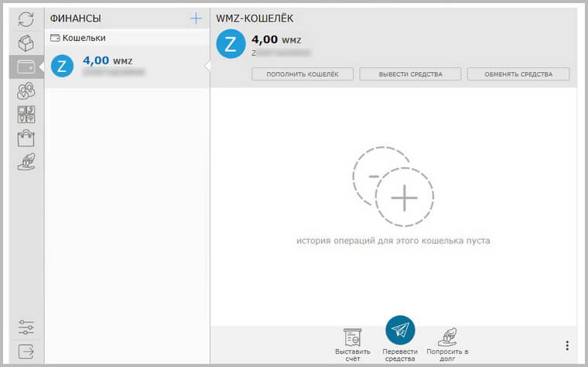
Task: Open the settings sliders icon
Action: click(26, 328)
